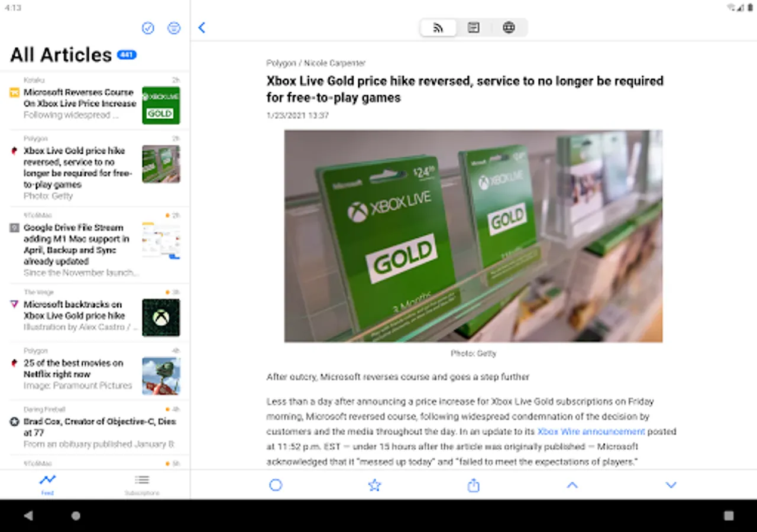Click the Google Drive article thumbnail
This screenshot has height=532, width=757.
[x=161, y=241]
